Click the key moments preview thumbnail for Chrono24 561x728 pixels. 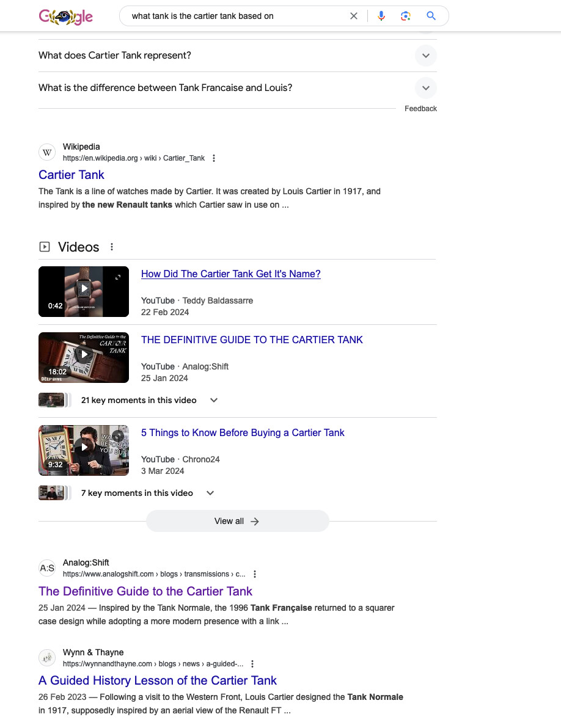pyautogui.click(x=54, y=493)
